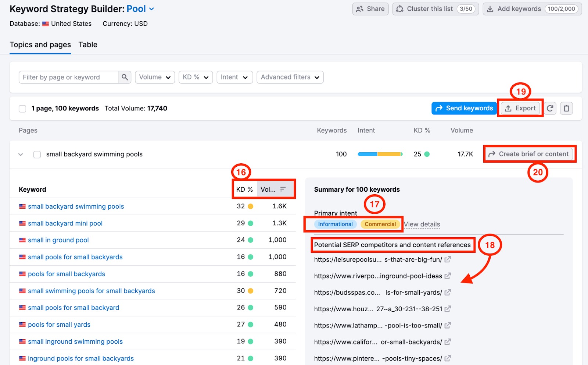Image resolution: width=588 pixels, height=365 pixels.
Task: Open external link icon for budsspas URL
Action: (x=448, y=293)
